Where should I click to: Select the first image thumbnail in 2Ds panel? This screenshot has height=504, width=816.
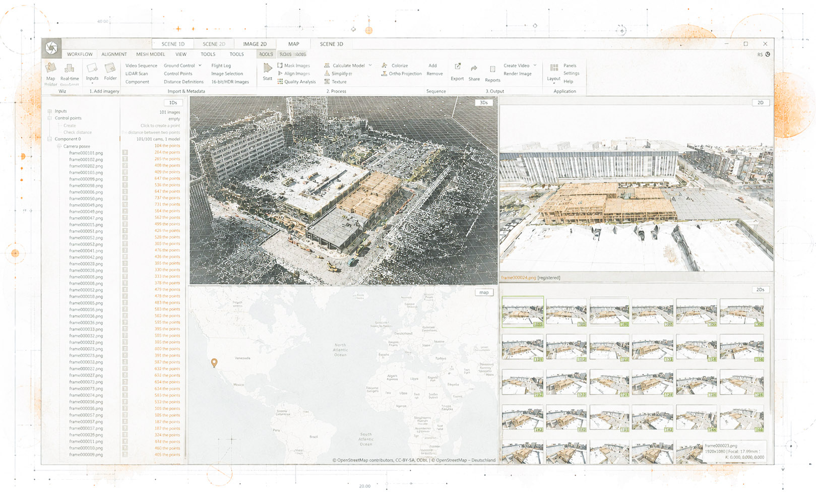click(523, 312)
